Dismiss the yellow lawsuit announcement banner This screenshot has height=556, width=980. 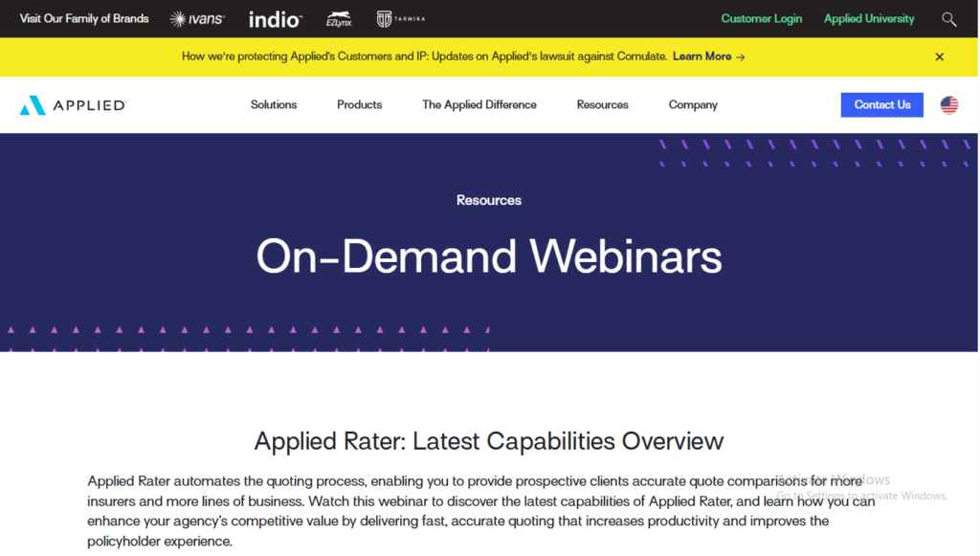(x=940, y=56)
